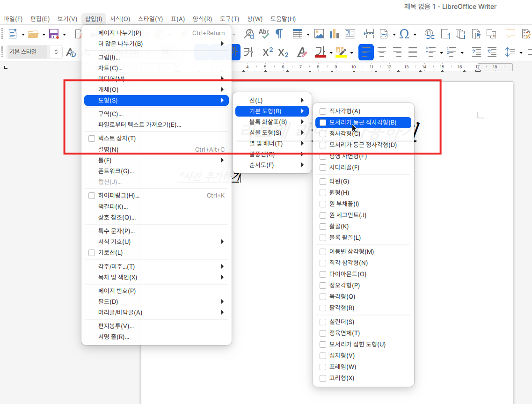Click the center alignment icon
This screenshot has width=532, height=404.
[x=382, y=52]
